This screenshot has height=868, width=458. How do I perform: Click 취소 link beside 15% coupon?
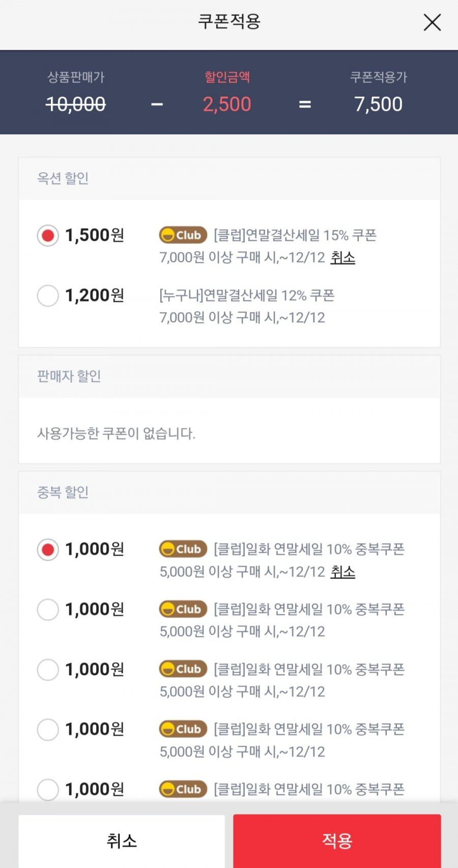tap(343, 258)
